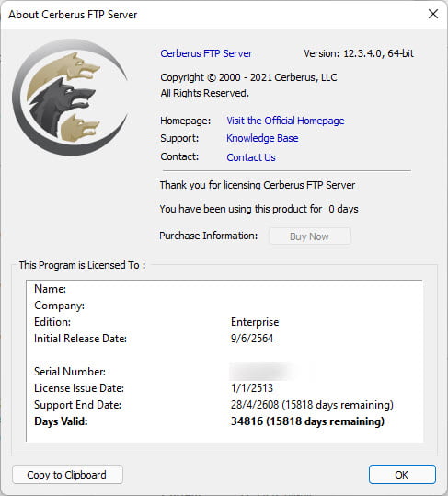The height and width of the screenshot is (496, 448).
Task: Visit the Official Homepage link
Action: 285,121
